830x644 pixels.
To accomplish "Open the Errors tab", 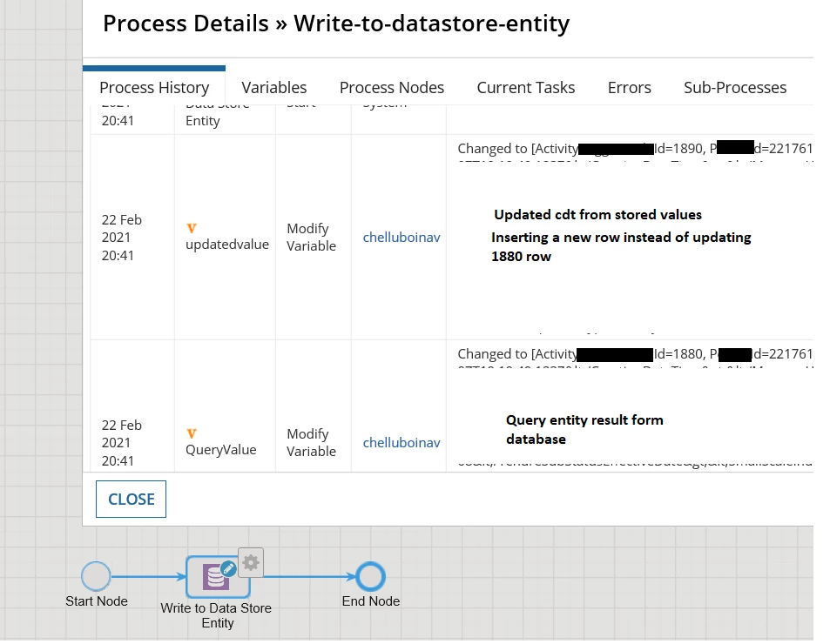I will (x=630, y=87).
